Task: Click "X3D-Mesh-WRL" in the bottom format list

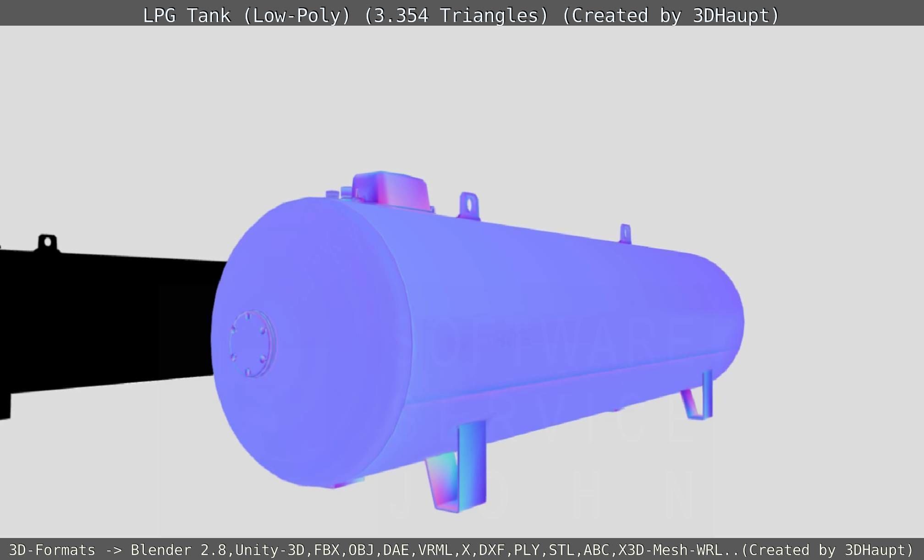Action: tap(671, 550)
